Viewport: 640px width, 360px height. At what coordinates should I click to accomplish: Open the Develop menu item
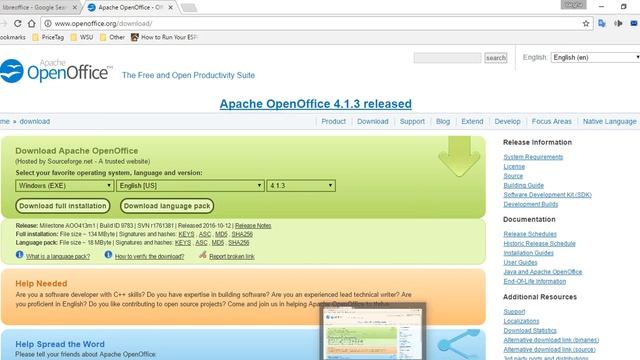tap(507, 122)
